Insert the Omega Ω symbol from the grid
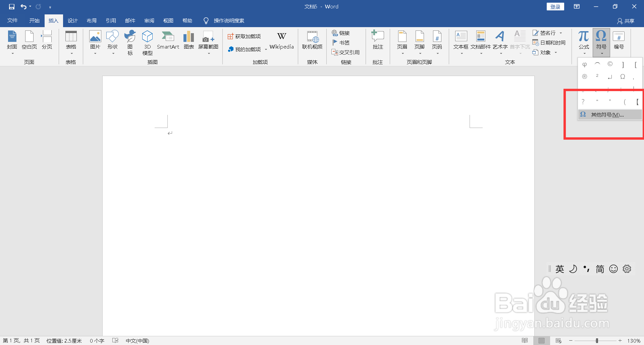Image resolution: width=644 pixels, height=345 pixels. point(623,77)
